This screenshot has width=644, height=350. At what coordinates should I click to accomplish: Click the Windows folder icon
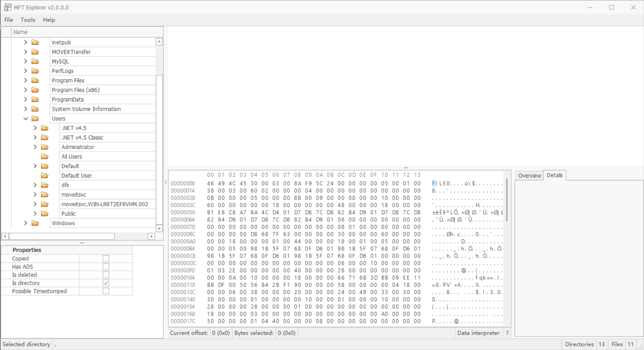point(35,223)
